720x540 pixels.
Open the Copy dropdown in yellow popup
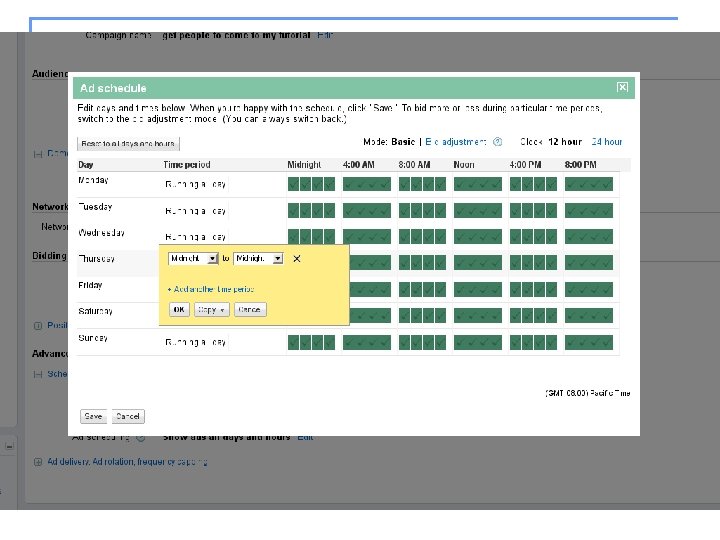pos(211,309)
